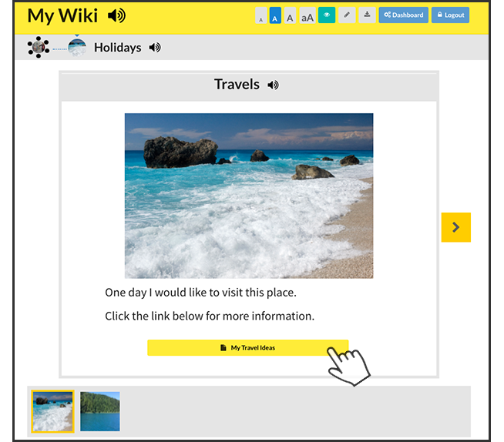Advance to the next page with yellow chevron

[455, 227]
